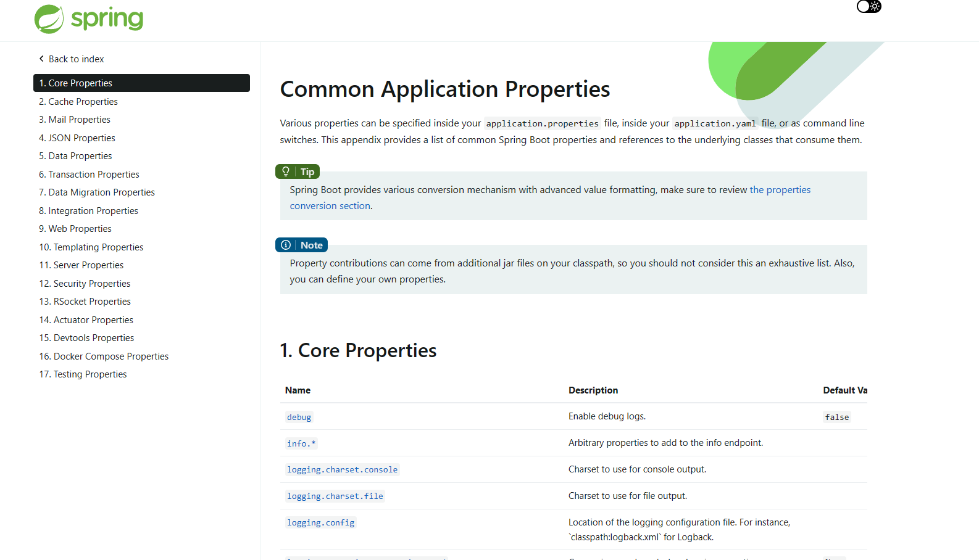Jump to 15. Devtools Properties

(x=86, y=338)
